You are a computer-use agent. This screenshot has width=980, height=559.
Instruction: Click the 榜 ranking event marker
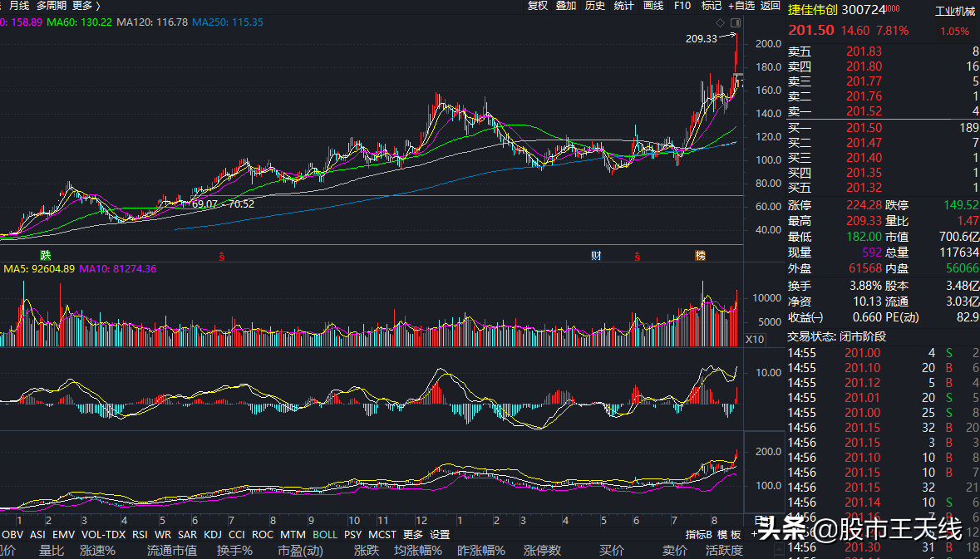click(x=701, y=254)
